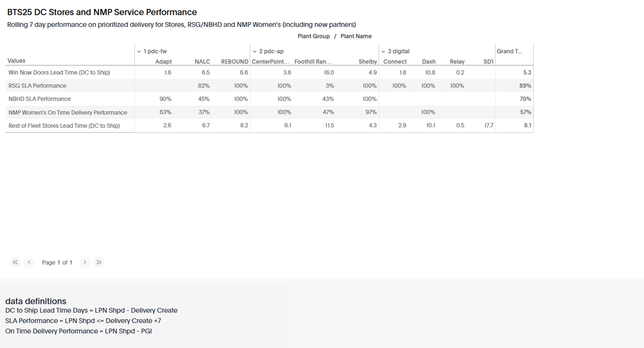Click the Page 1 of 1 indicator
This screenshot has height=348, width=644.
57,263
